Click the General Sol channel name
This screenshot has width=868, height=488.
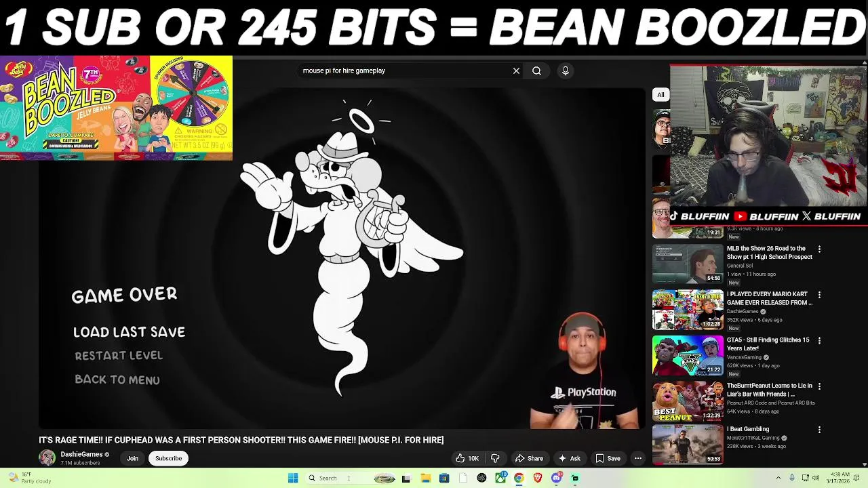(740, 266)
